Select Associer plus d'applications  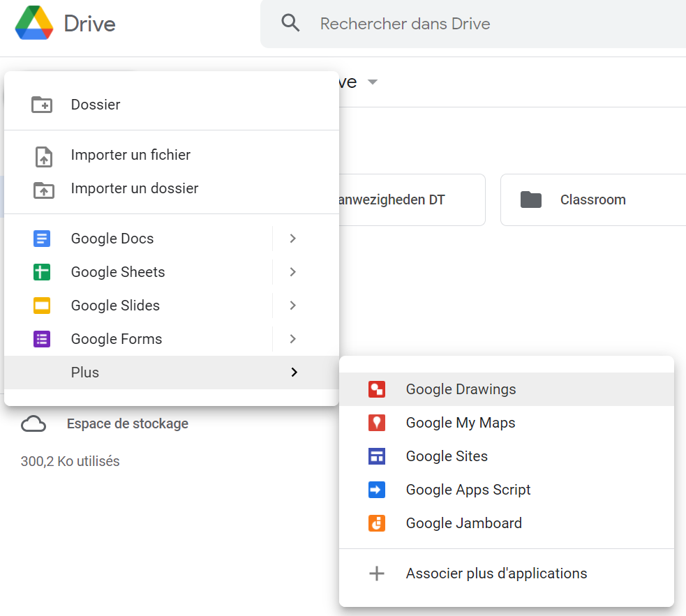click(507, 573)
